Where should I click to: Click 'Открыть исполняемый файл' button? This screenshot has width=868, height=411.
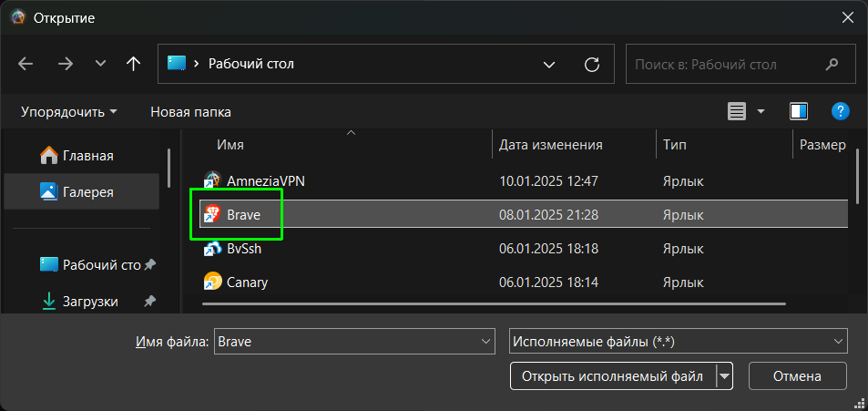pos(613,376)
